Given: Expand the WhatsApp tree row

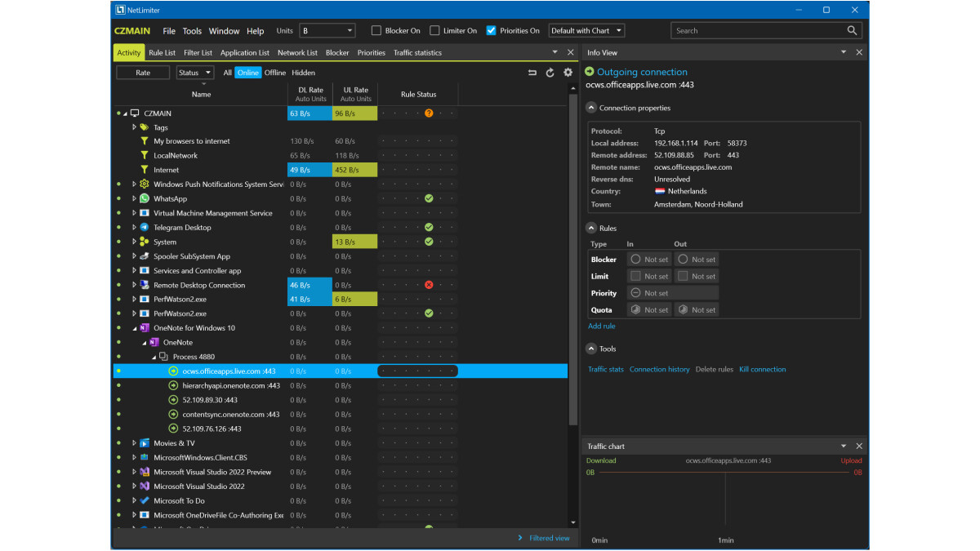Looking at the screenshot, I should point(135,198).
